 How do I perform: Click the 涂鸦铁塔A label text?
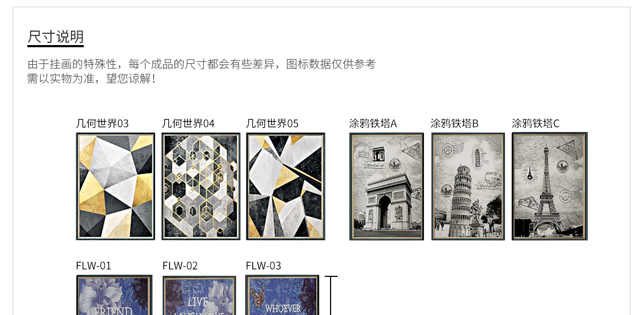tap(373, 123)
